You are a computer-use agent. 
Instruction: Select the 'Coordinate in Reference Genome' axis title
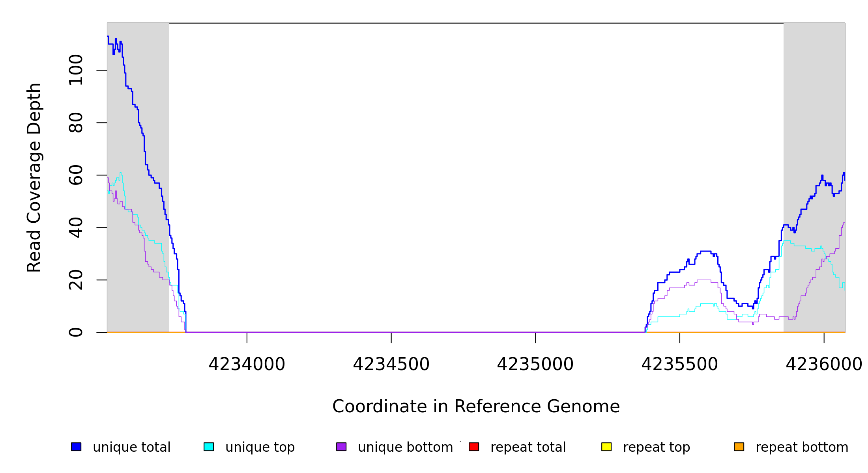coord(476,407)
